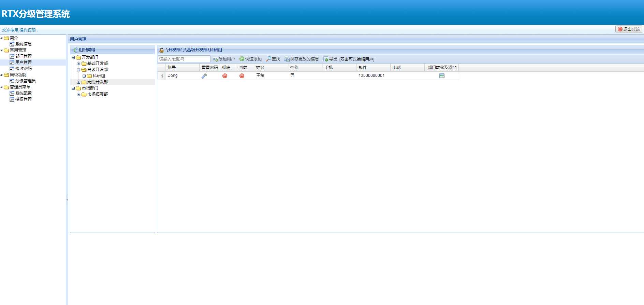644x305 pixels.
Task: Expand the 无线开发部 node via plus box
Action: tap(78, 82)
